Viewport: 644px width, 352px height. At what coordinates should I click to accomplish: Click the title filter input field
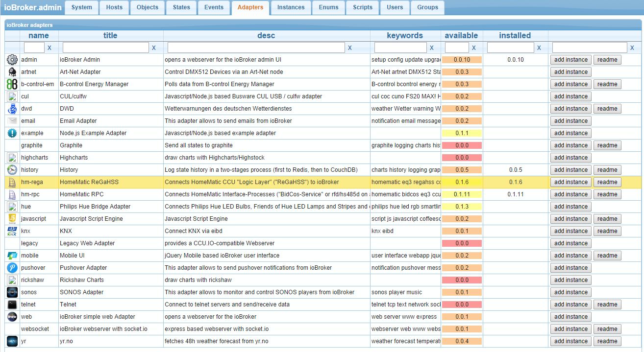click(106, 47)
